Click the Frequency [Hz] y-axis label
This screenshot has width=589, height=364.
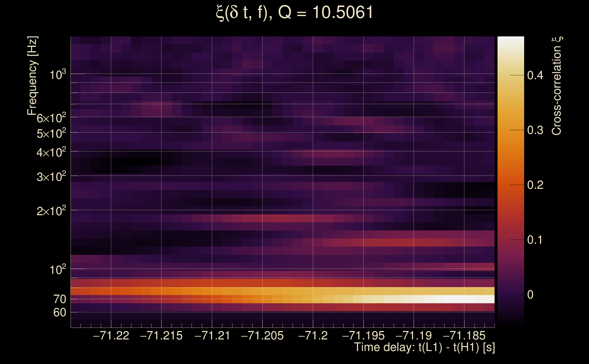click(32, 76)
